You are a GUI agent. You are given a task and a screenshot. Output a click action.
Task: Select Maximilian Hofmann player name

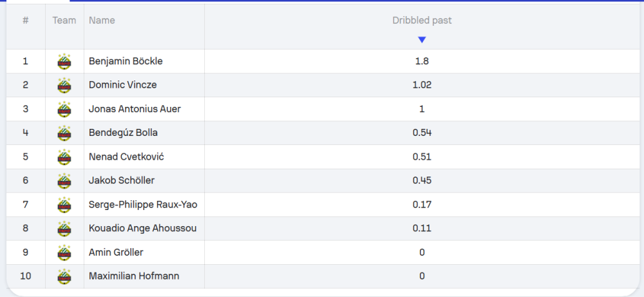tap(134, 276)
